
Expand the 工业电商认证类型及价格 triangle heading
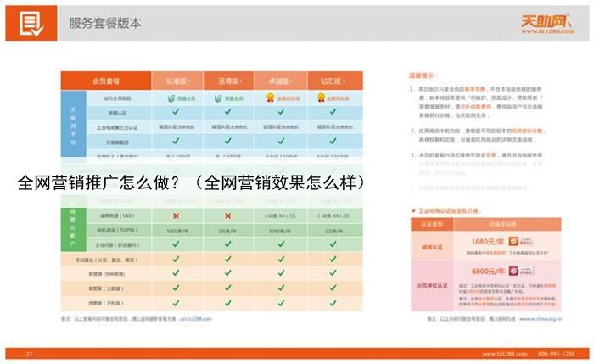413,209
